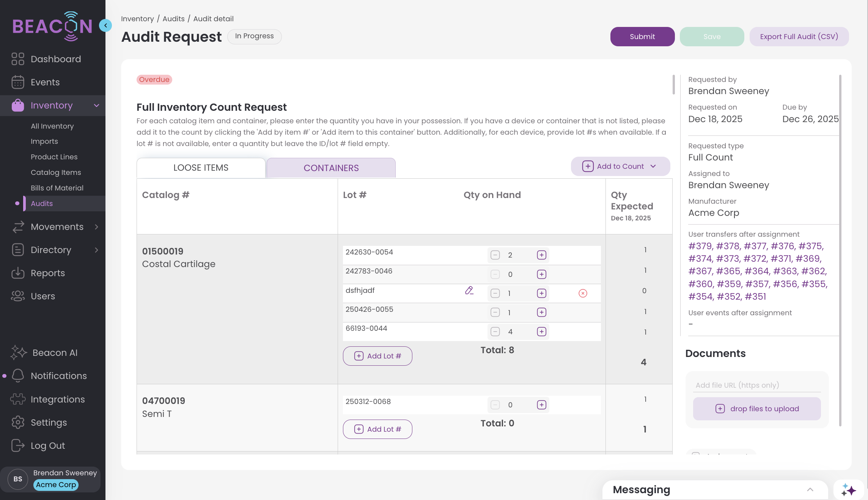Click the Settings gear icon in sidebar
Viewport: 868px width, 500px height.
point(18,422)
